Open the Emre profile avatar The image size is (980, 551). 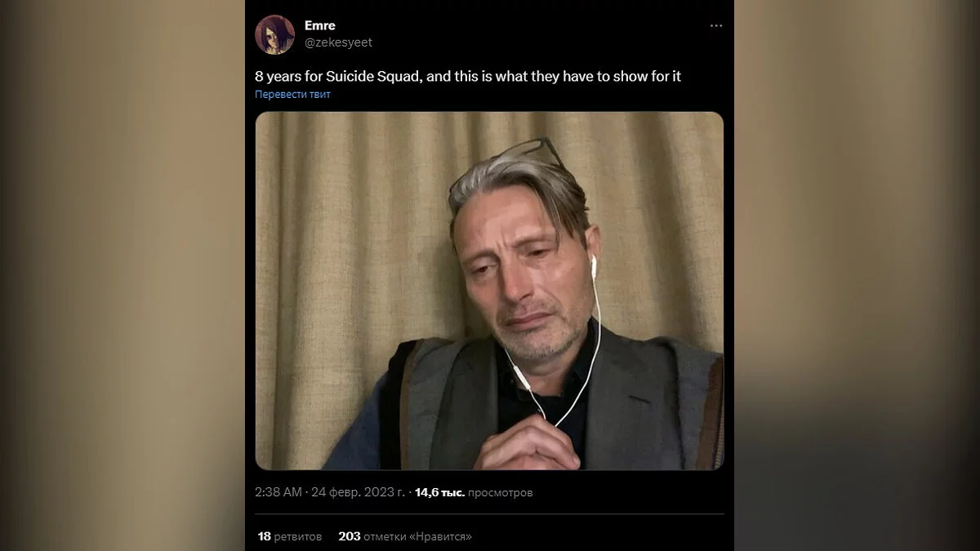pyautogui.click(x=274, y=34)
